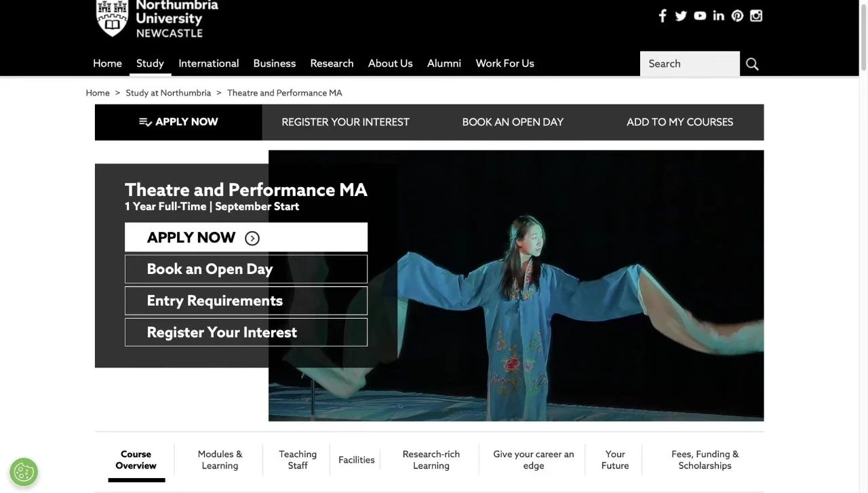Click the Theatre and Performance MA breadcrumb
Screen dimensions: 868x493
(285, 93)
